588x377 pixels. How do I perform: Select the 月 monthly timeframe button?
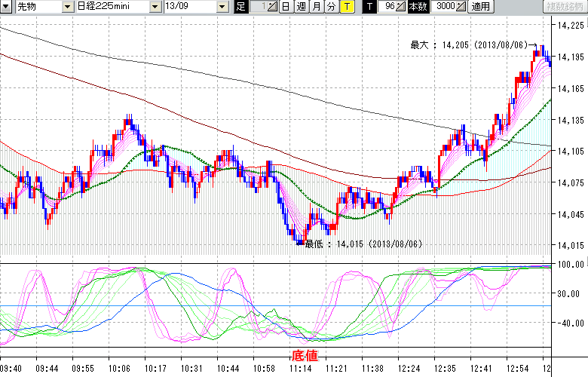tap(316, 7)
